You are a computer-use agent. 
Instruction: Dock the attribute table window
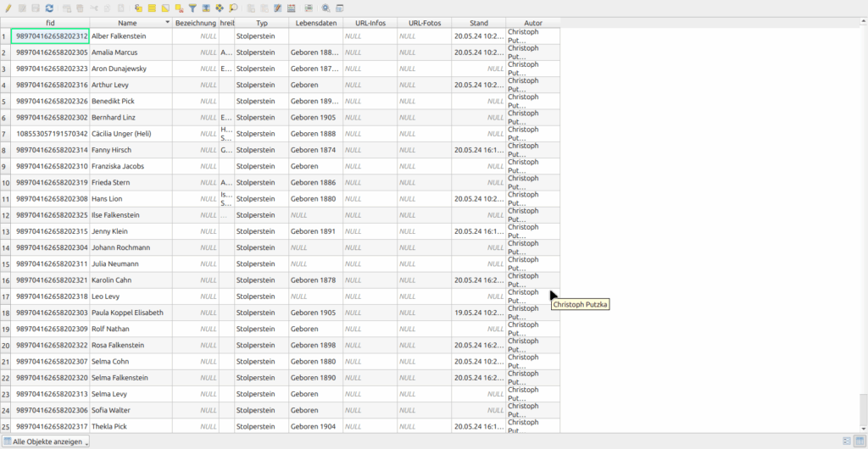click(339, 8)
